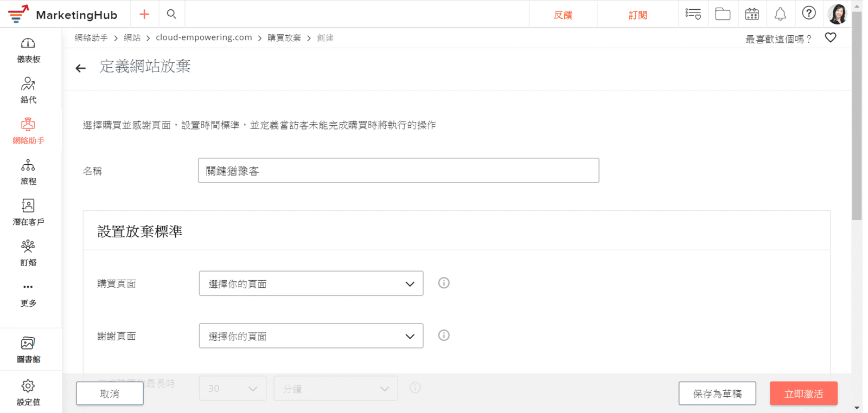Go to cloud-empowering.com breadcrumb
Screen dimensions: 868x413
(x=204, y=37)
